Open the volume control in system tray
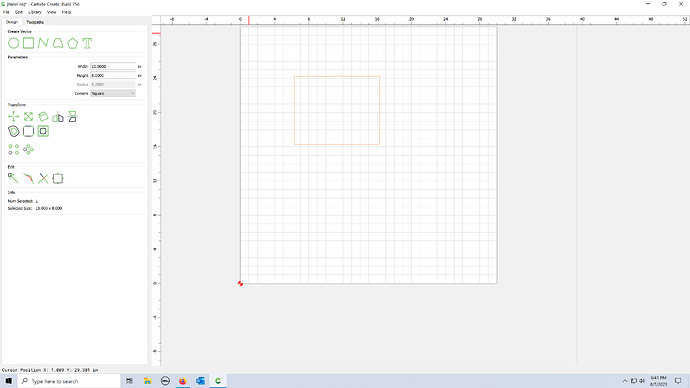690x388 pixels. [642, 381]
